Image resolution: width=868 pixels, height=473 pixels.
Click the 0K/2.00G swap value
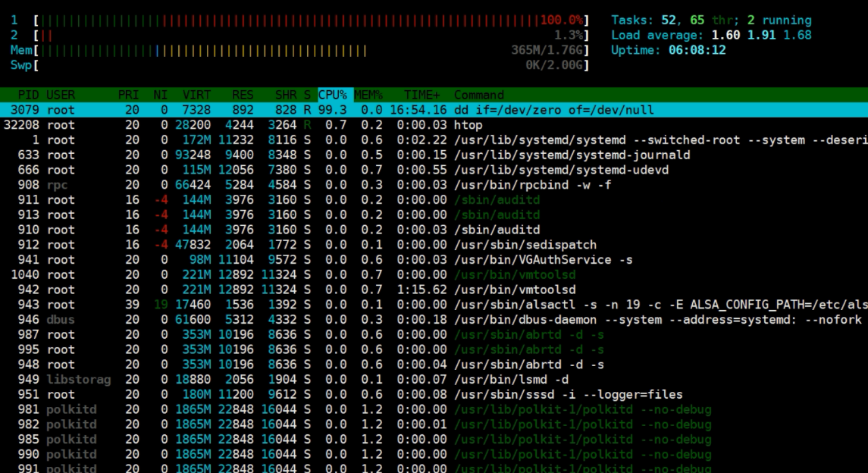pyautogui.click(x=554, y=65)
